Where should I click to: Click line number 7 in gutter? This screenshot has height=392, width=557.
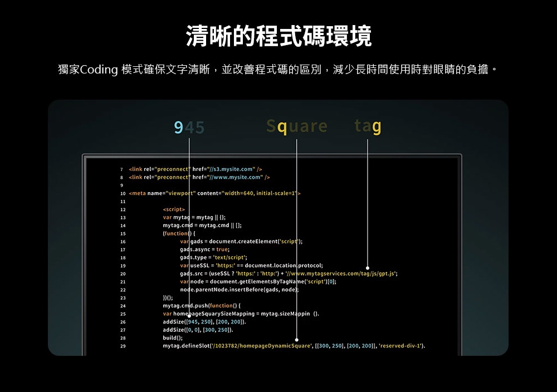(121, 169)
